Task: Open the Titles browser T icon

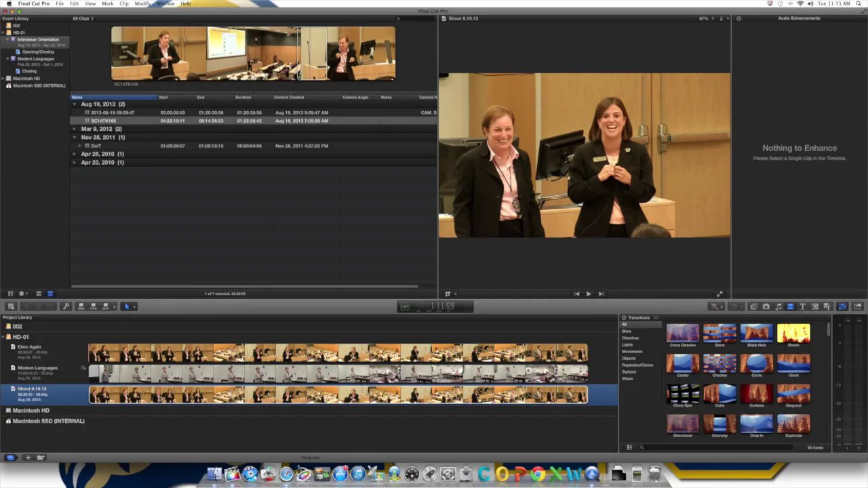Action: click(x=803, y=306)
